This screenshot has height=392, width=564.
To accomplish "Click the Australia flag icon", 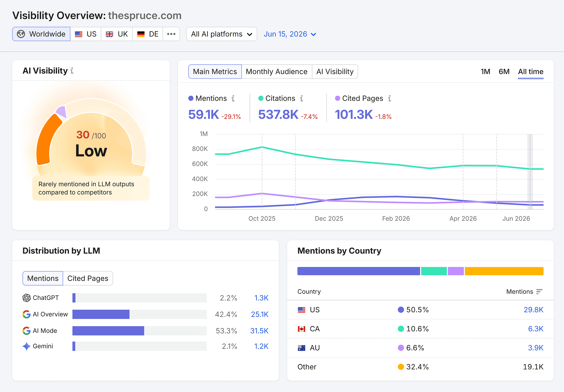I will [x=301, y=348].
